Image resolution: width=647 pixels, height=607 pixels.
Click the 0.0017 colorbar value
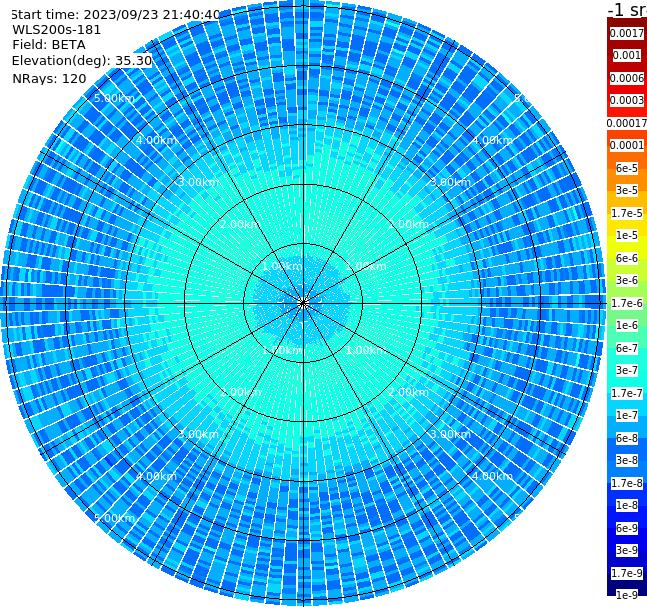pos(627,33)
